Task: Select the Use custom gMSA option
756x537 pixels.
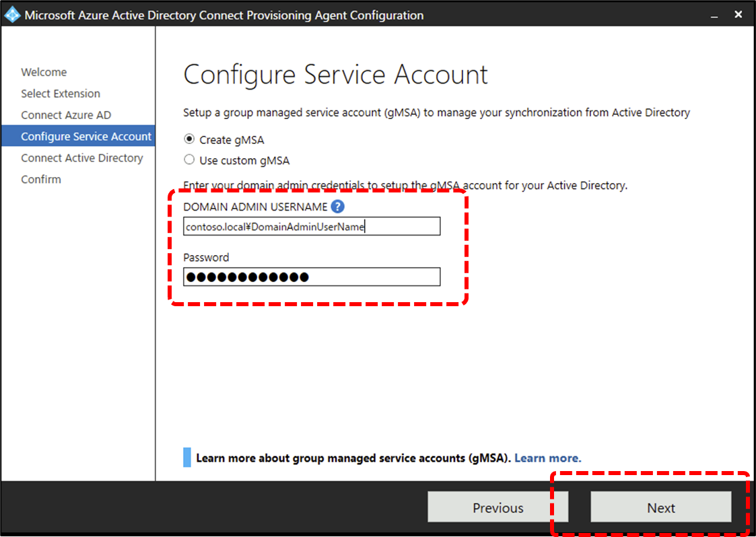Action: 189,159
